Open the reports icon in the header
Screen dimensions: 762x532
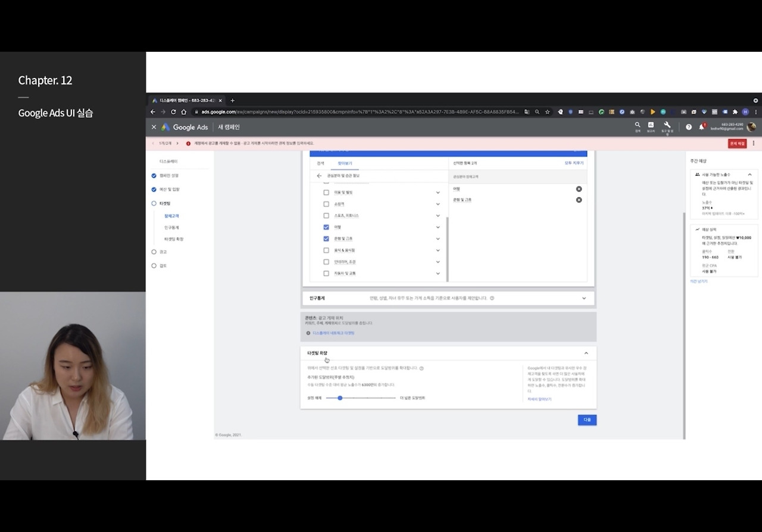651,126
